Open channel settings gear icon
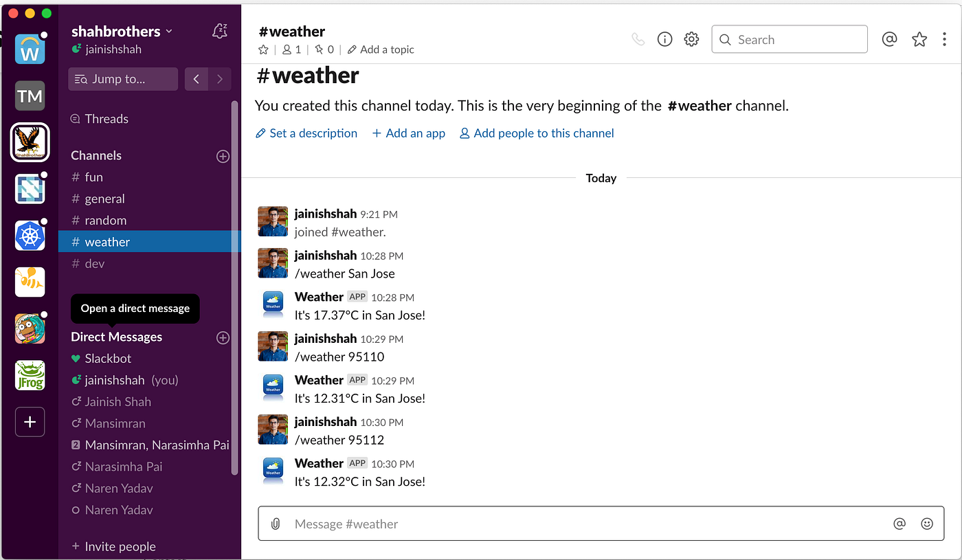 coord(691,40)
